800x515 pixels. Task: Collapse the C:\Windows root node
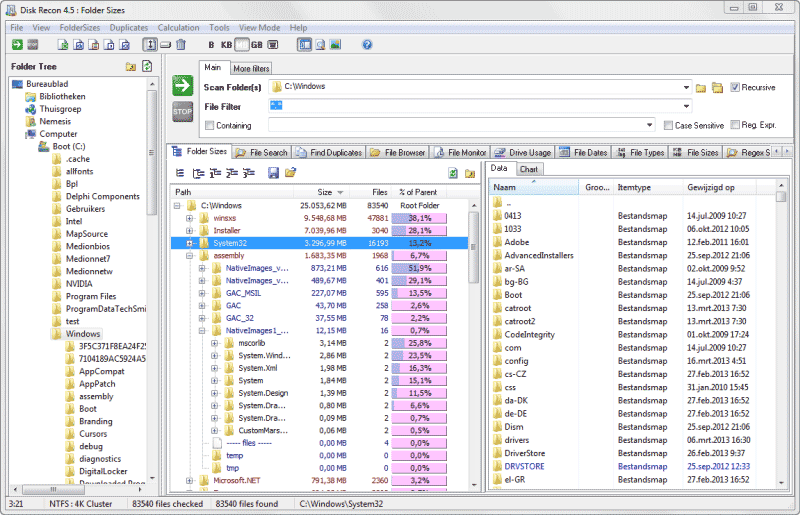click(177, 206)
